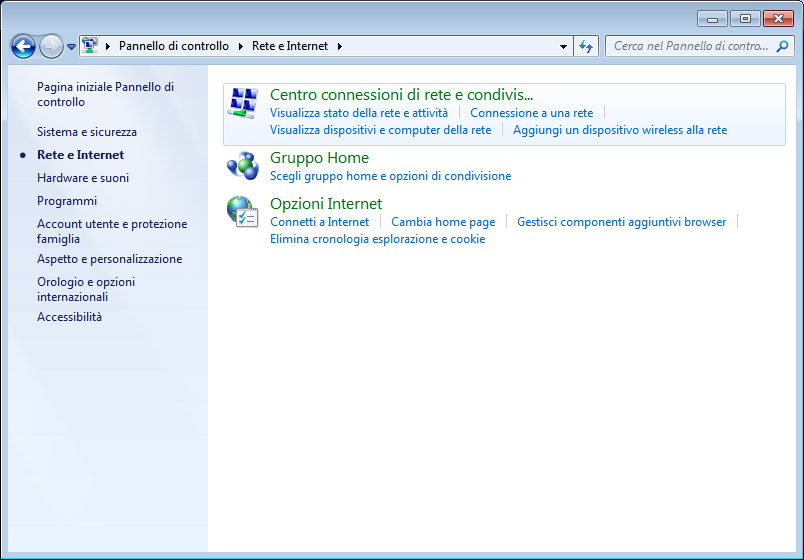Open Gruppo Home heading

point(319,158)
